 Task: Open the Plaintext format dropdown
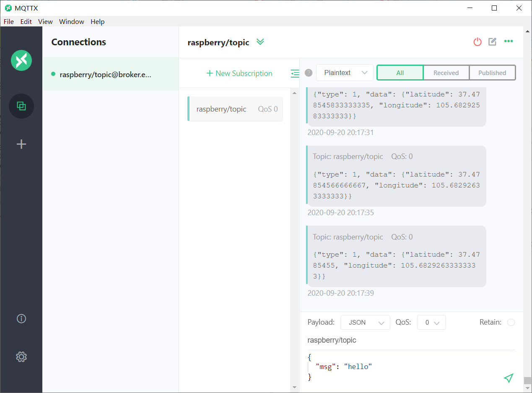345,73
